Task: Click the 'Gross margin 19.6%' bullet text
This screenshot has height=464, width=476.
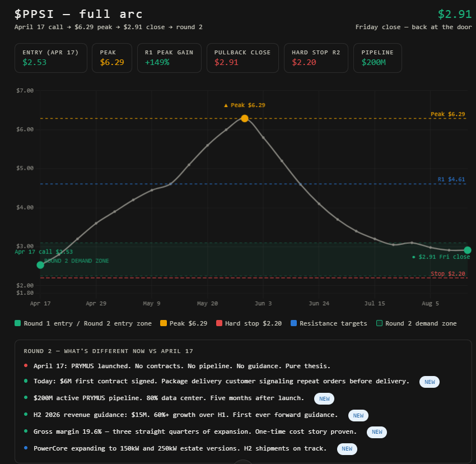Action: (x=195, y=431)
